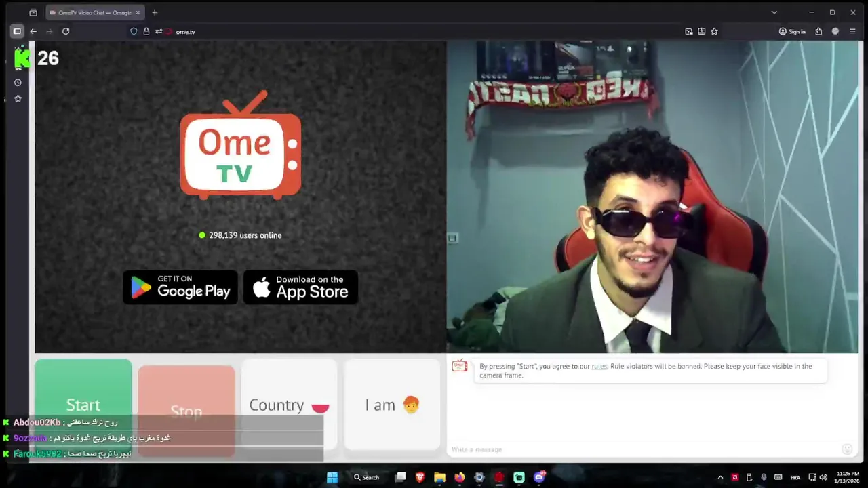
Task: Click the microphone icon in the system tray
Action: 764,477
